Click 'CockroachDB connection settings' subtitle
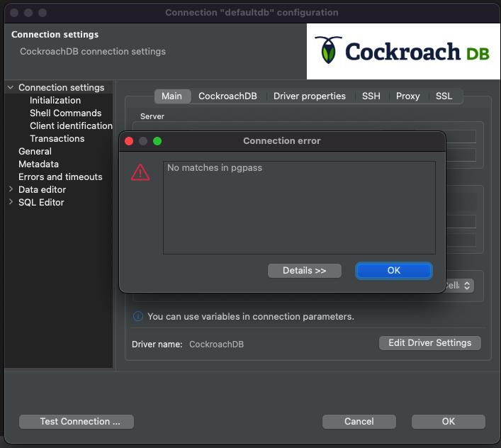501x448 pixels. pos(93,52)
